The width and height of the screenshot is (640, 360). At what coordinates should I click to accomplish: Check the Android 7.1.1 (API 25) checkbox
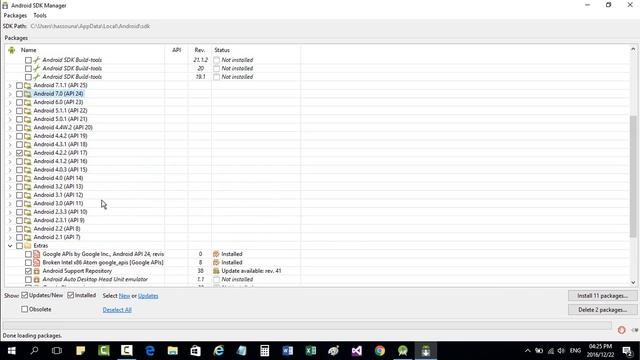[x=19, y=85]
